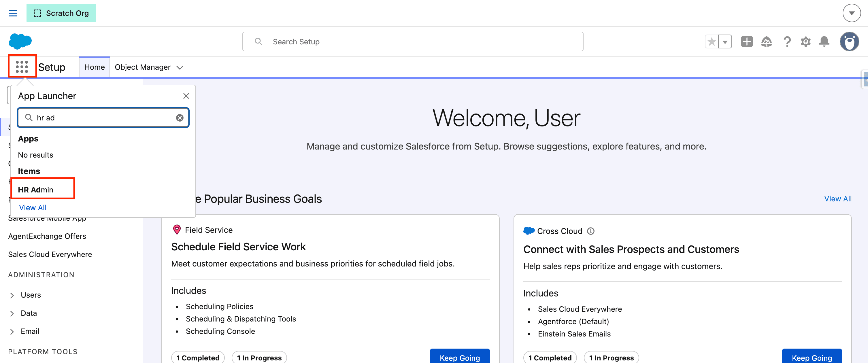
Task: Click the PLATFORM TOOLS section header
Action: 43,351
